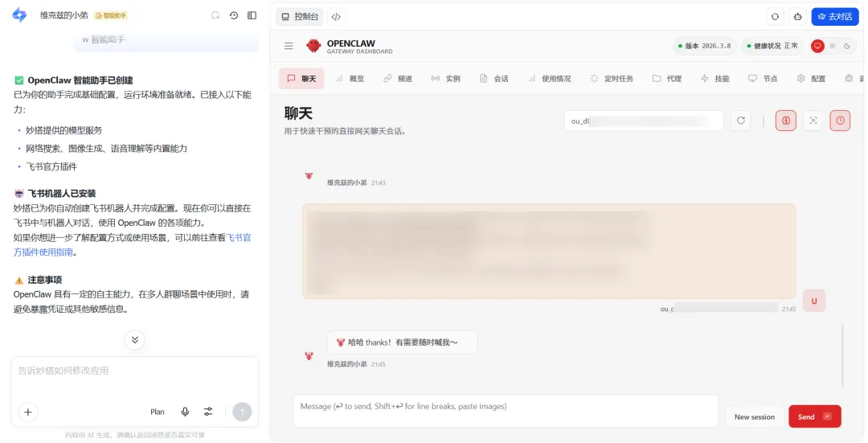Collapse the left sidebar panel icon
Screen dimensions: 868x443
(252, 15)
